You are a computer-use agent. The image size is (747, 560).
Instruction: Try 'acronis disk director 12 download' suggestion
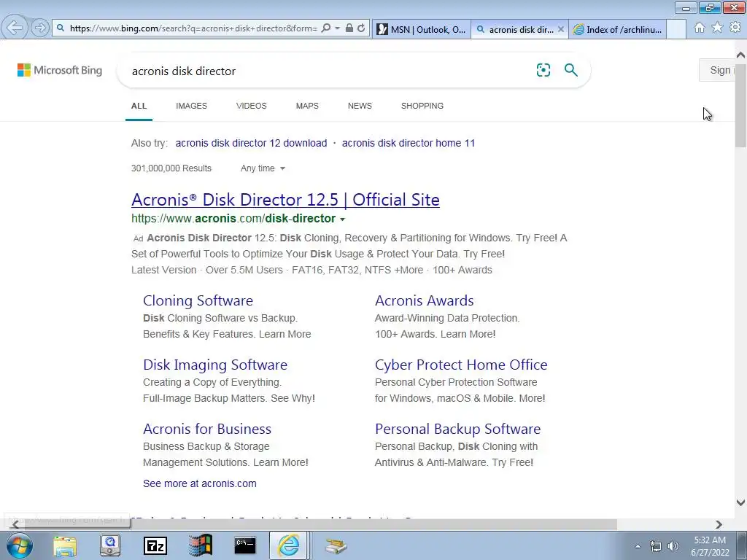(251, 143)
